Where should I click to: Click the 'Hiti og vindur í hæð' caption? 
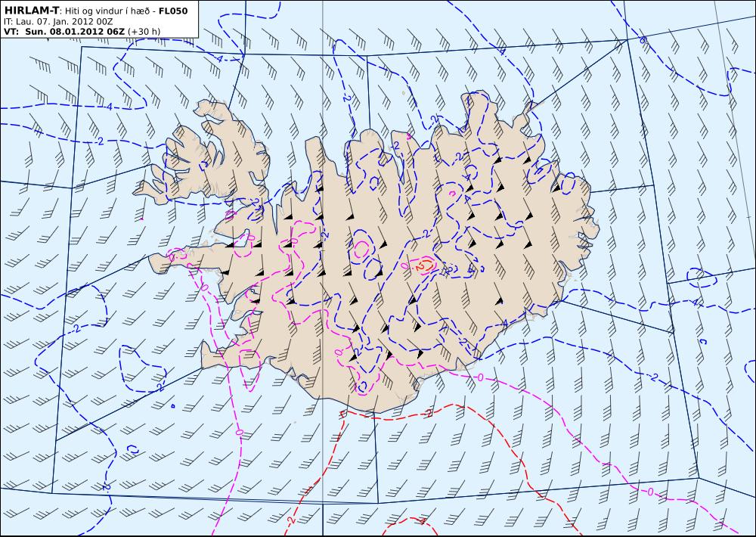(x=107, y=11)
